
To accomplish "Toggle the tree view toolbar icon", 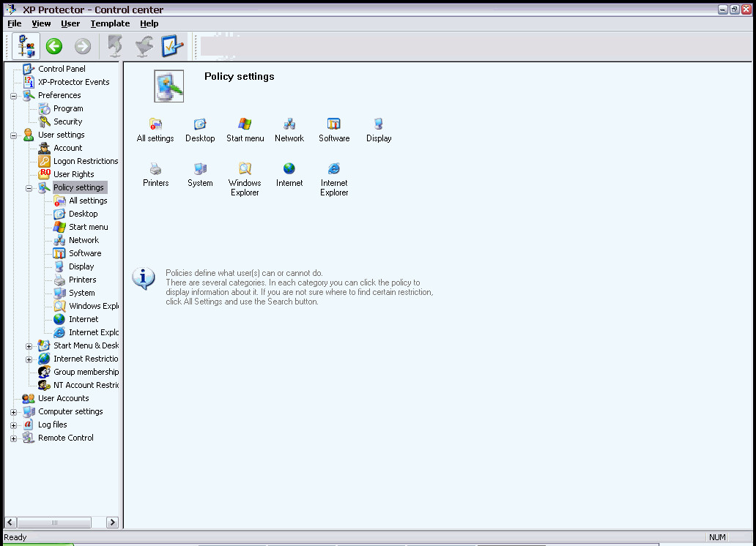I will point(26,47).
